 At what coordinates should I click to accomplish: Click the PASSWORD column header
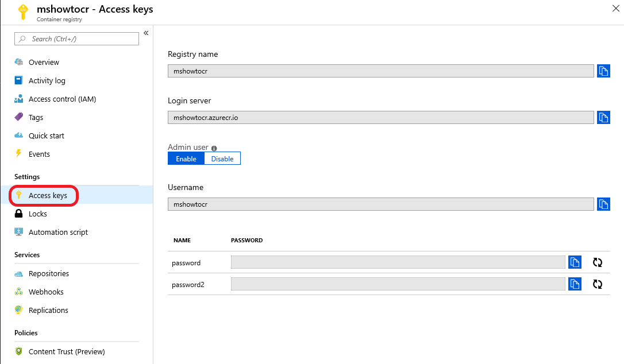[x=246, y=241]
